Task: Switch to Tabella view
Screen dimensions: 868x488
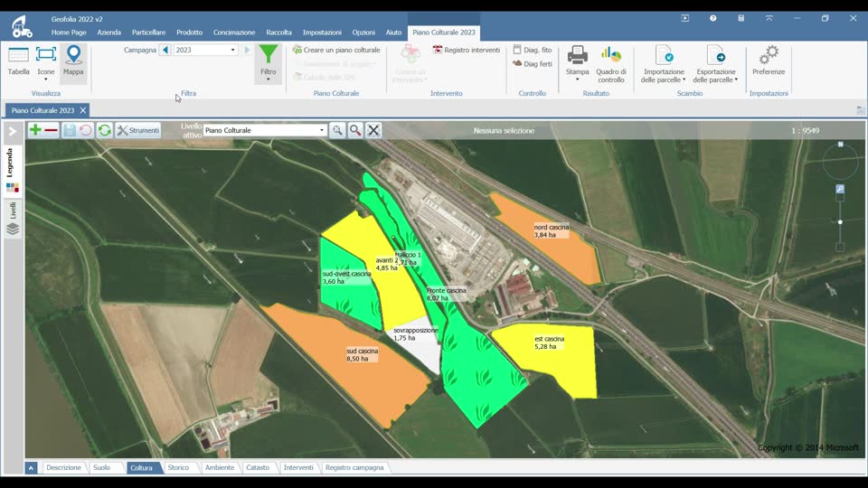Action: [x=18, y=61]
